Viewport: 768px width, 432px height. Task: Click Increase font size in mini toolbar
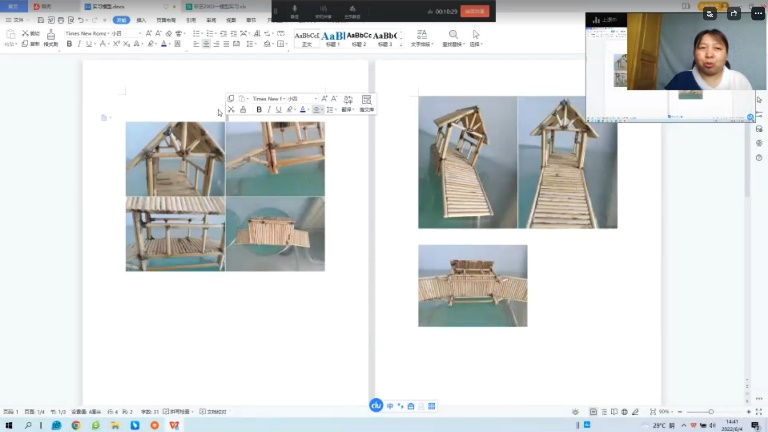324,99
